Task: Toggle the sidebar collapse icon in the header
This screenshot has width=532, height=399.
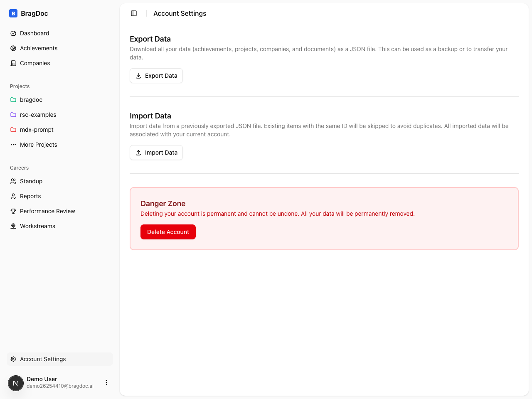Action: 134,13
